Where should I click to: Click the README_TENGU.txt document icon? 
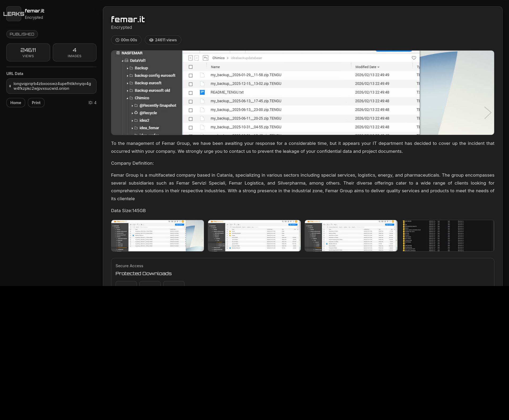coord(202,92)
